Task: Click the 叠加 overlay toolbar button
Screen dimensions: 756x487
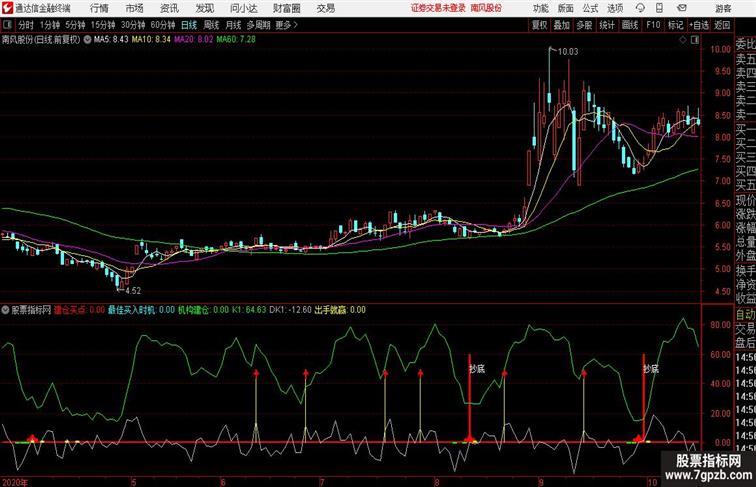Action: coord(562,25)
